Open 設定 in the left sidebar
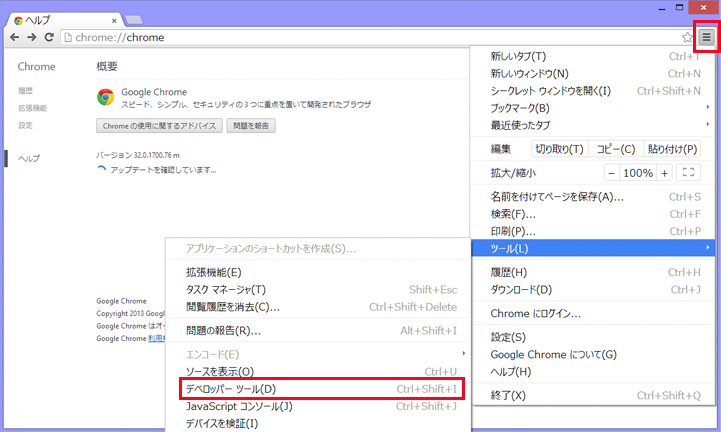The width and height of the screenshot is (721, 432). coord(26,125)
